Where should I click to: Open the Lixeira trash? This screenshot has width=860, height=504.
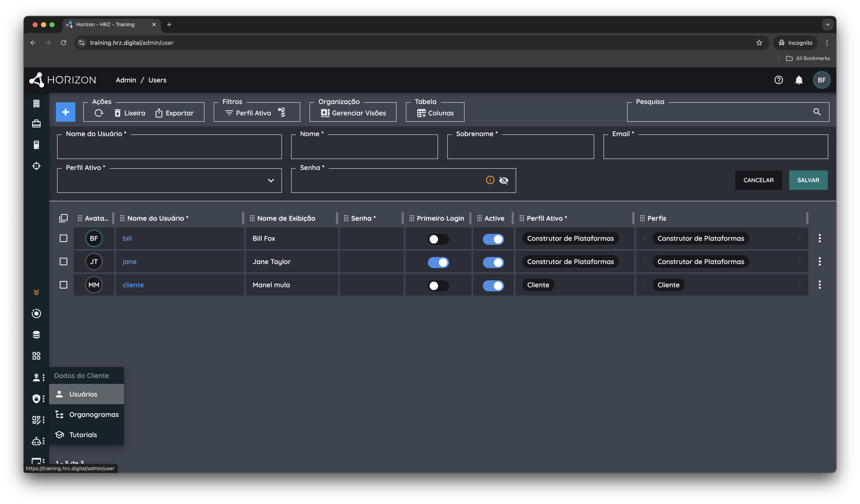click(x=130, y=113)
